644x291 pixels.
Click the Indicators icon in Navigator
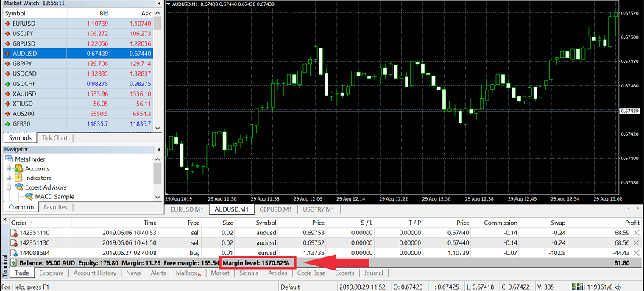pos(18,178)
